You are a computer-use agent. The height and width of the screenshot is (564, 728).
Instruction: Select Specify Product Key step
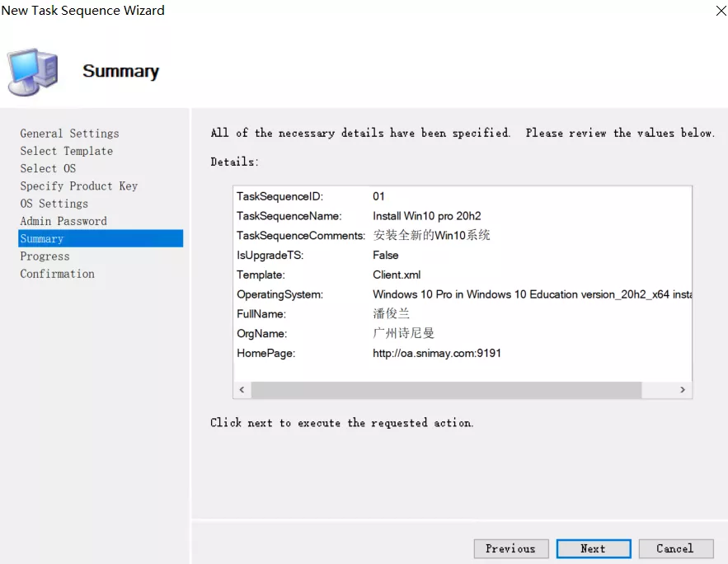78,186
